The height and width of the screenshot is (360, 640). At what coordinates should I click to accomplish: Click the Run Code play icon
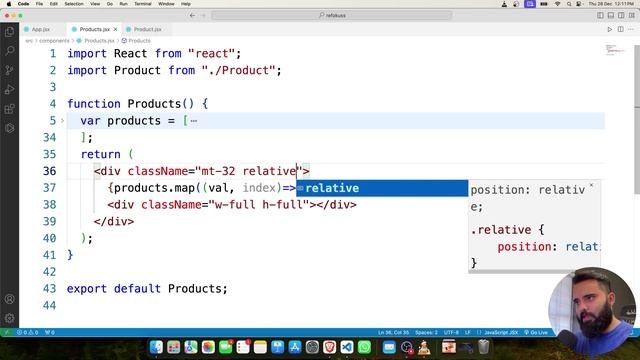pyautogui.click(x=609, y=29)
